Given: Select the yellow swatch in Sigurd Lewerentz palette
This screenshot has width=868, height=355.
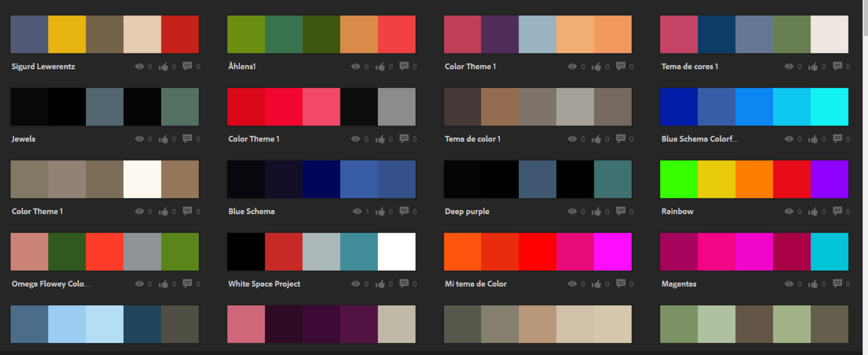Looking at the screenshot, I should coord(67,34).
